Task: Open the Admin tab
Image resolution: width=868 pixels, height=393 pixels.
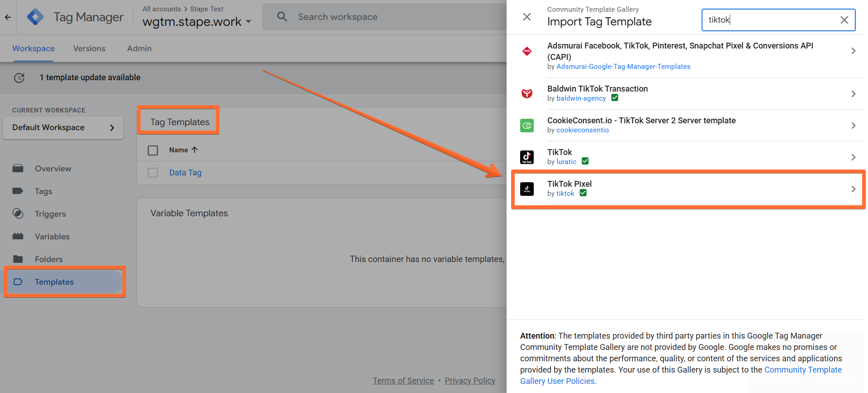Action: 139,49
